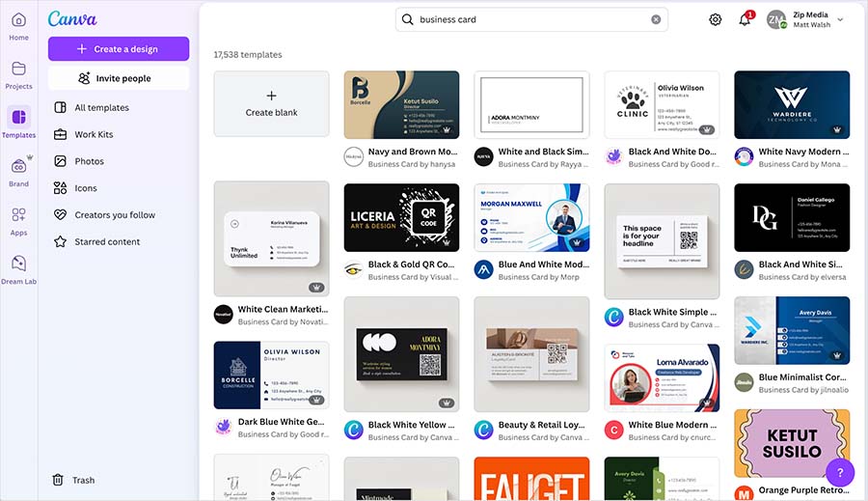Open the Morgan Maxwell card thumbnail
Image resolution: width=868 pixels, height=501 pixels.
coord(531,218)
